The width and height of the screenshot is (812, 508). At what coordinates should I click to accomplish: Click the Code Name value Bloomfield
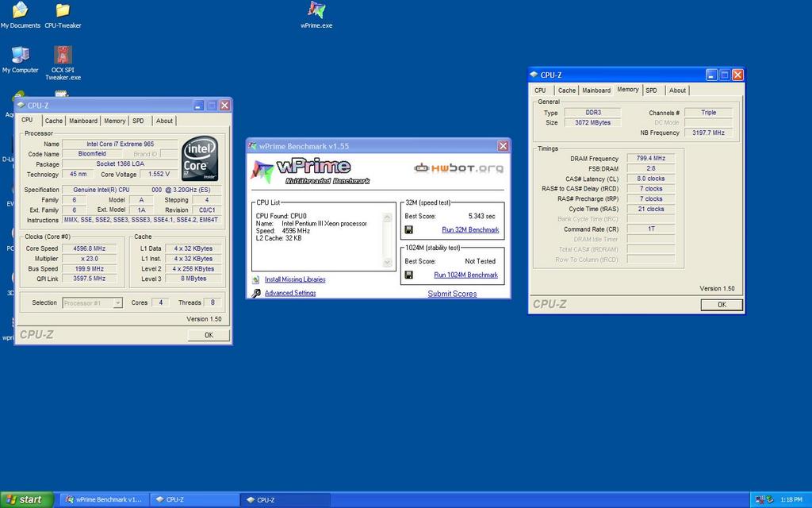click(92, 153)
